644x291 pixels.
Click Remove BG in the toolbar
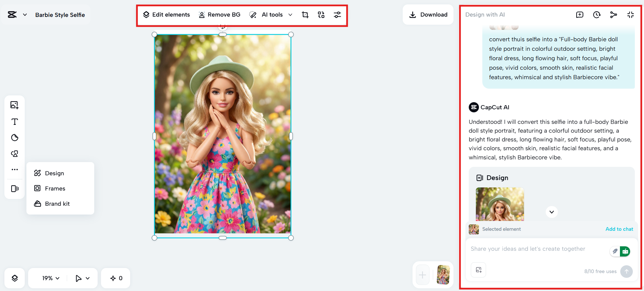[x=220, y=15]
